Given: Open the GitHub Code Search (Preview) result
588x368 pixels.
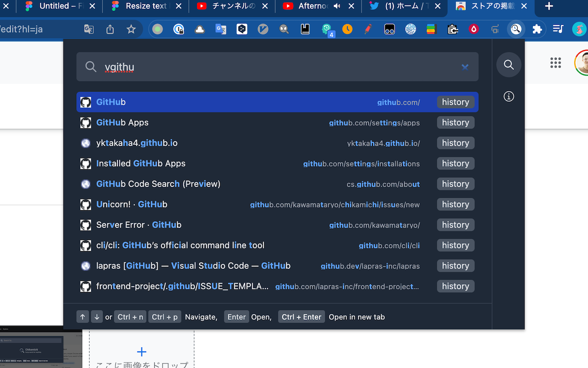Looking at the screenshot, I should click(158, 184).
